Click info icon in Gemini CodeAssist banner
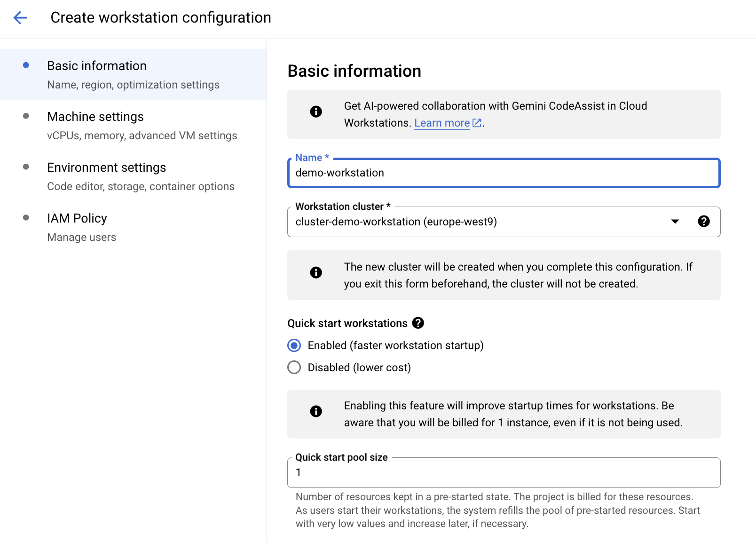756x543 pixels. pyautogui.click(x=316, y=112)
